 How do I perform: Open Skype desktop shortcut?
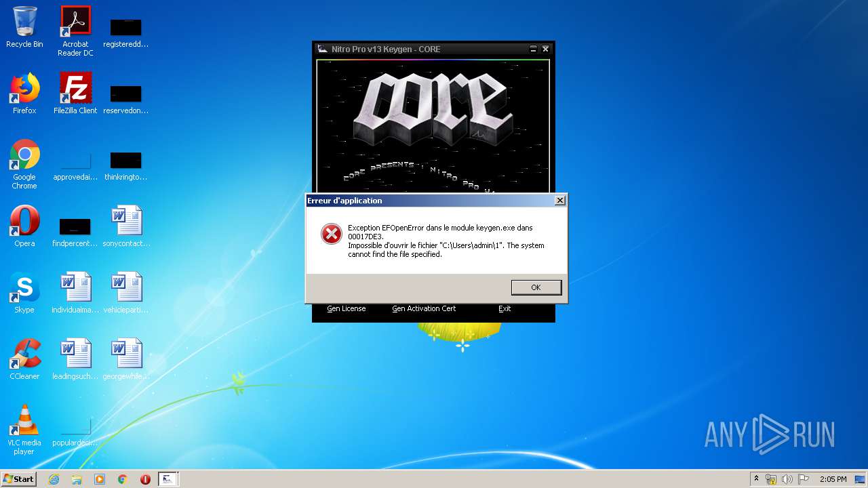(x=24, y=293)
